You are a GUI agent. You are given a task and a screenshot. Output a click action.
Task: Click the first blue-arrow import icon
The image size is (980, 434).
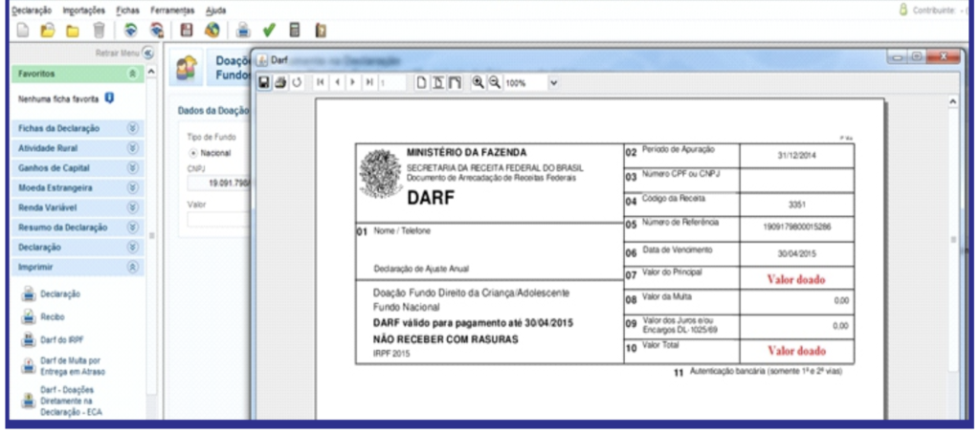coord(130,30)
